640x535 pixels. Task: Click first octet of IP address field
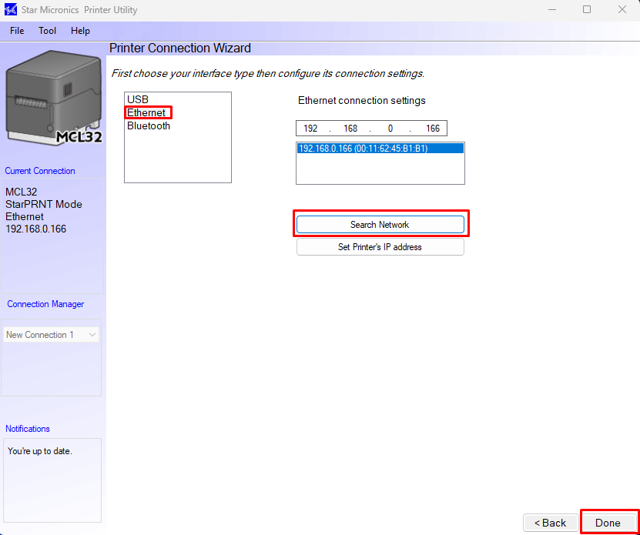pos(311,129)
